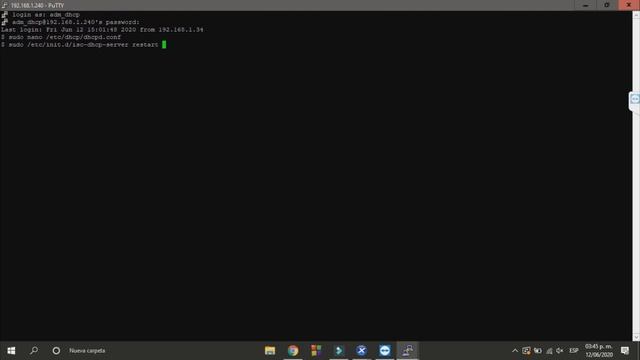This screenshot has height=360, width=640.
Task: Click the scrollbar down arrow
Action: pos(636,337)
